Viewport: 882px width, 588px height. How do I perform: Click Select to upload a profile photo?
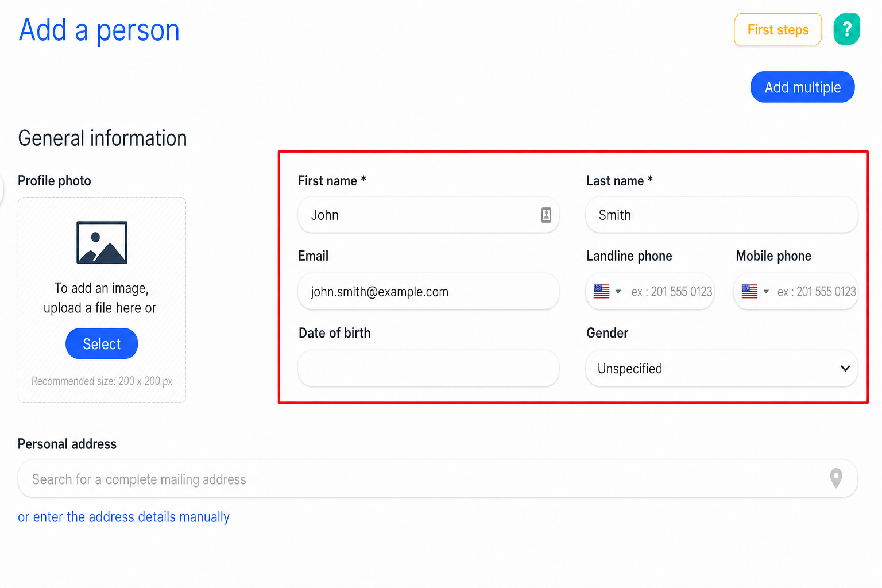[102, 344]
